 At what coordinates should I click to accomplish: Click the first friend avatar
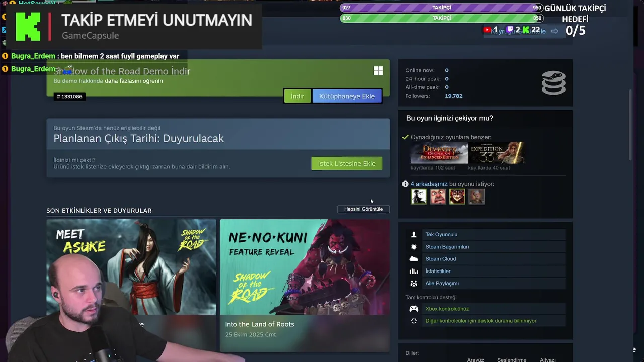coord(419,197)
